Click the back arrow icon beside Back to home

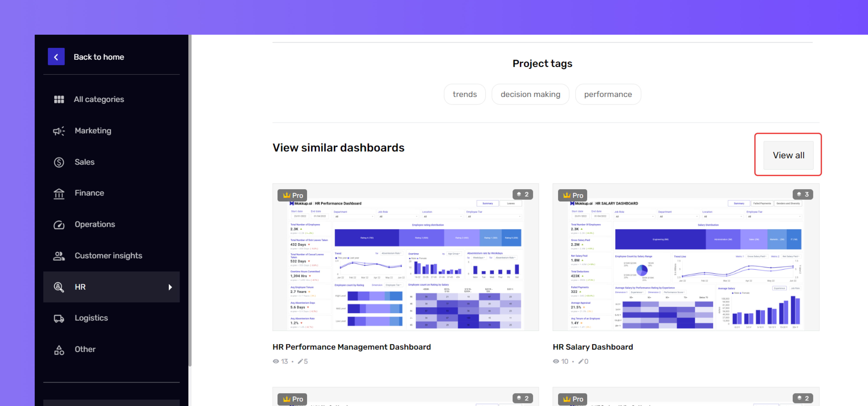56,57
